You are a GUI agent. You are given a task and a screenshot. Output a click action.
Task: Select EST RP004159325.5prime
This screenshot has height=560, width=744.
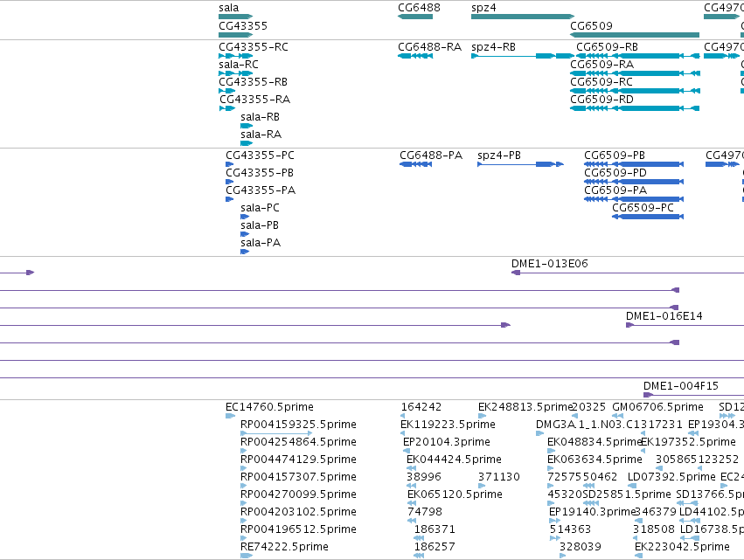click(276, 433)
